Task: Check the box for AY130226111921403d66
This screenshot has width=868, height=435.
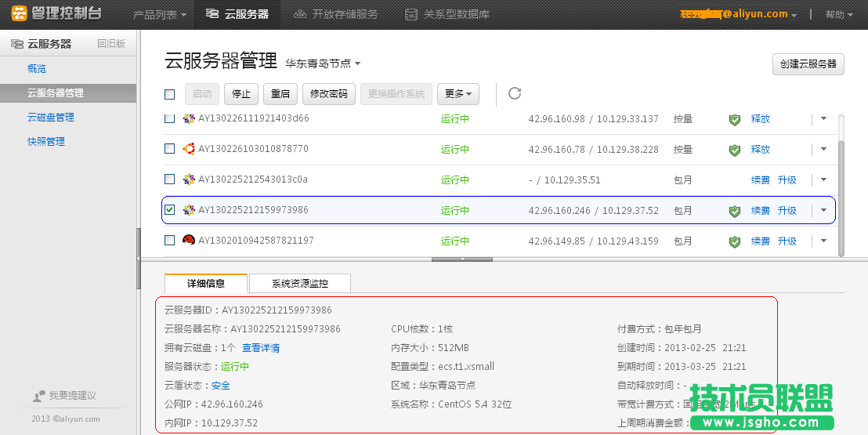Action: pos(170,118)
